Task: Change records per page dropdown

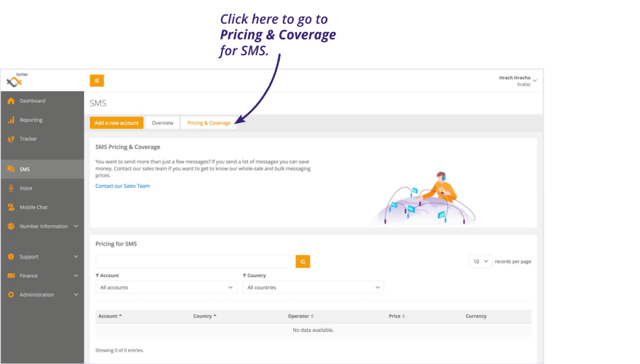Action: pos(480,261)
